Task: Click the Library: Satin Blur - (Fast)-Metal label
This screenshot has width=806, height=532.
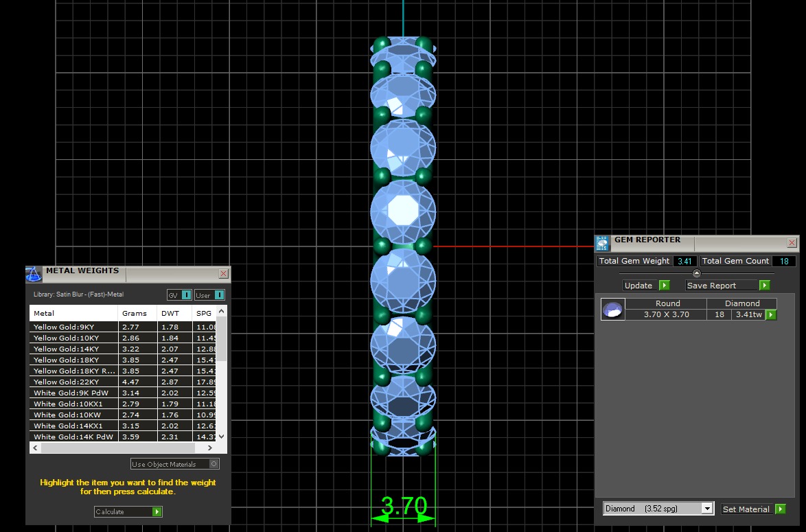Action: (78, 294)
